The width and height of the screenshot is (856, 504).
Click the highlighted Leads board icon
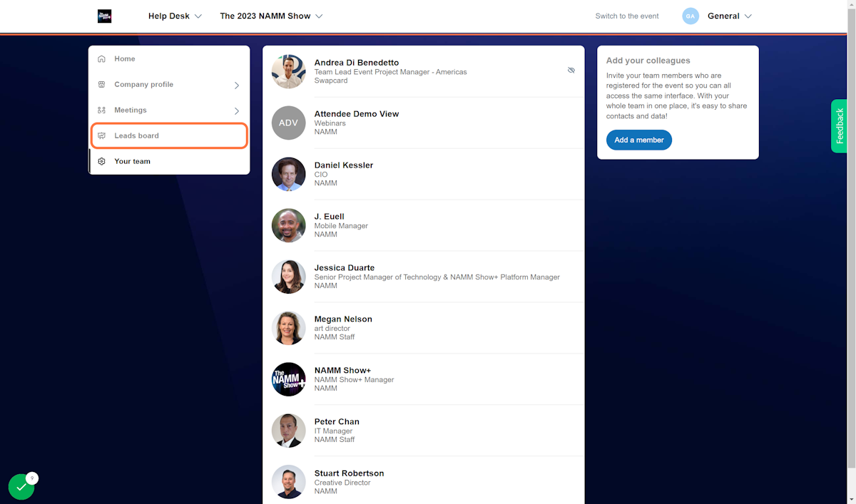point(101,135)
